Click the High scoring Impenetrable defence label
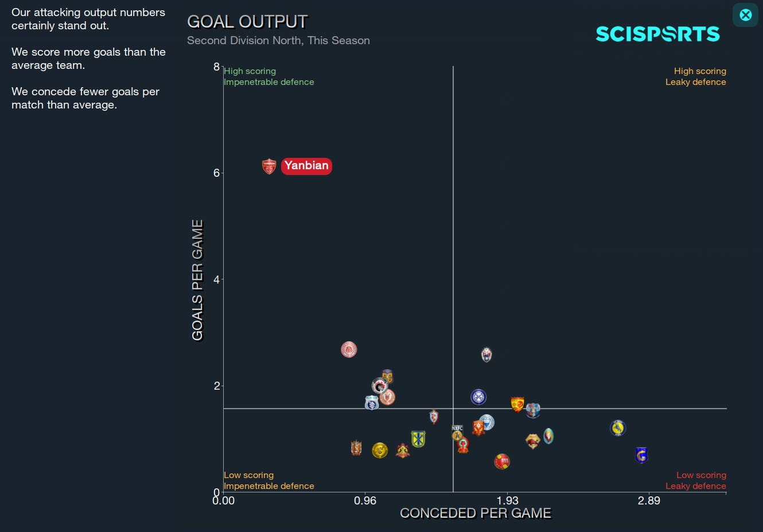Viewport: 763px width, 532px height. click(x=268, y=76)
